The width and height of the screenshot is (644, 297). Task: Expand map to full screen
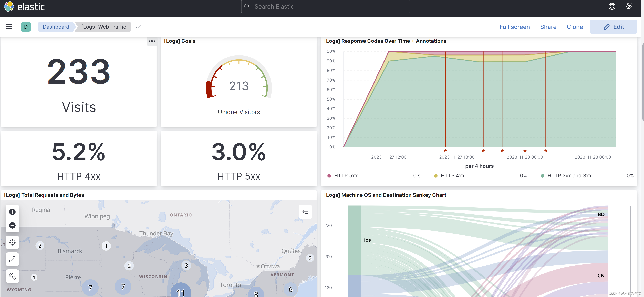click(x=12, y=259)
